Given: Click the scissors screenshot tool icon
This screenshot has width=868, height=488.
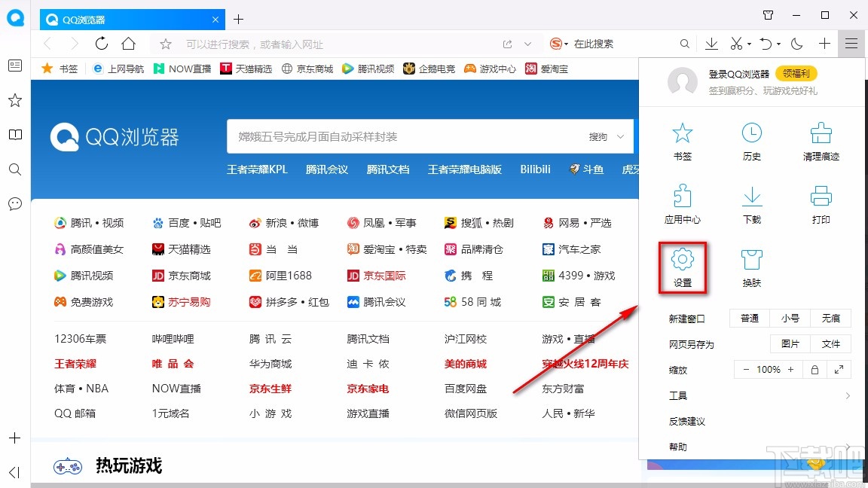Looking at the screenshot, I should pyautogui.click(x=735, y=44).
